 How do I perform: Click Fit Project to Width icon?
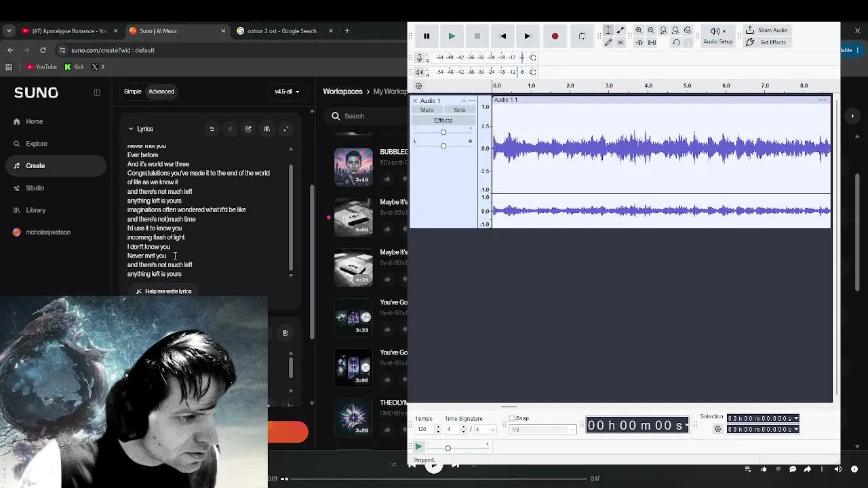click(x=675, y=30)
